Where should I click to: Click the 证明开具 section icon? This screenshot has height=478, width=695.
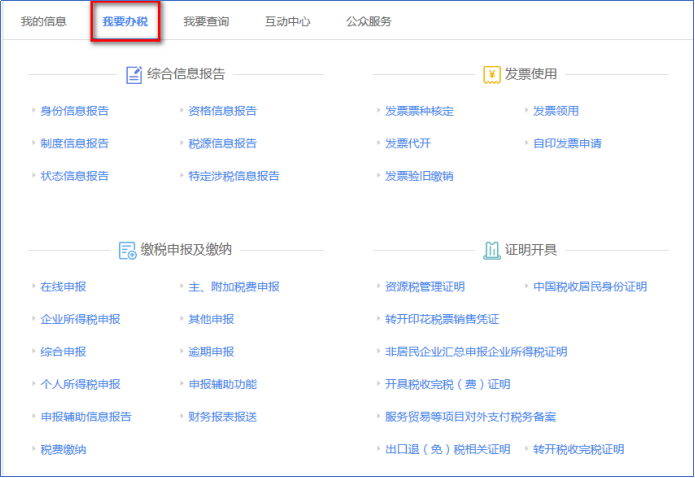[x=491, y=250]
